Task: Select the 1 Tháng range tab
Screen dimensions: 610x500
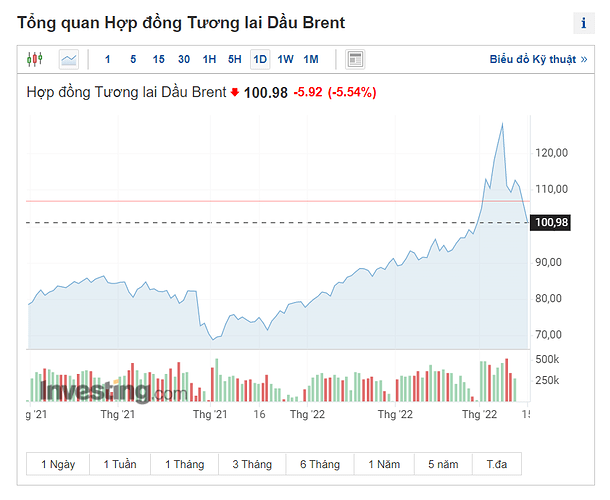Action: point(183,464)
